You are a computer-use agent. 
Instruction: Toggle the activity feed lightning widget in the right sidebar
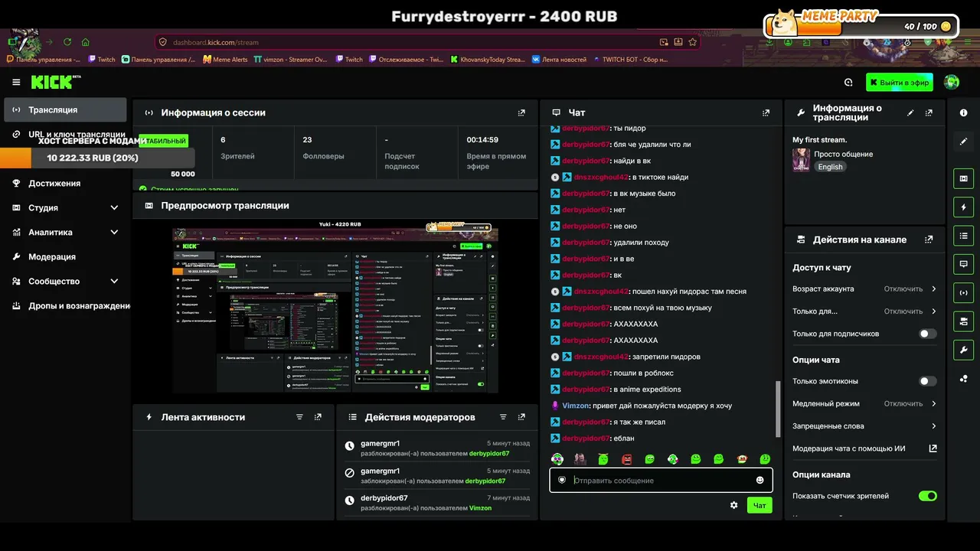point(963,207)
